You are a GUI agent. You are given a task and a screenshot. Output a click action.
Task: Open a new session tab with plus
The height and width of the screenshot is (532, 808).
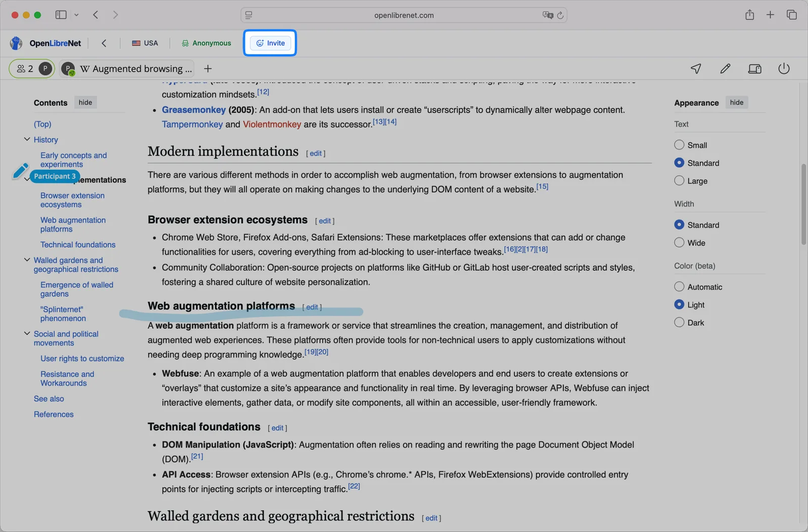tap(208, 69)
